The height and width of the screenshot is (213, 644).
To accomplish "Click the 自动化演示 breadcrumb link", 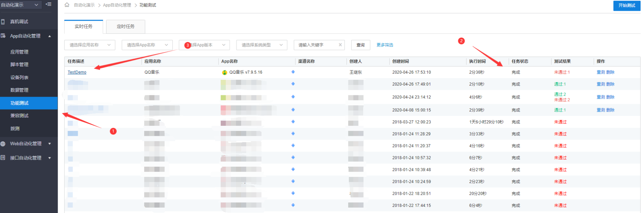I will point(84,5).
